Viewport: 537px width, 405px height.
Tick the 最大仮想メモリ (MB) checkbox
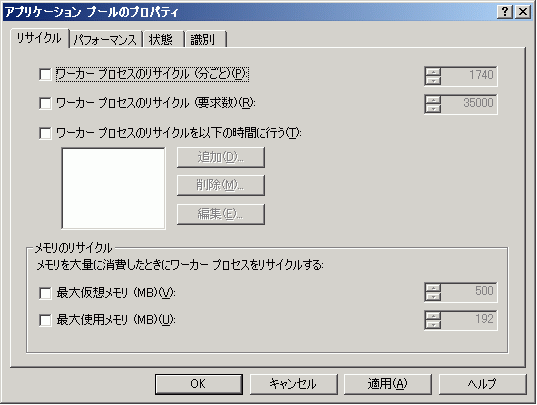pyautogui.click(x=45, y=293)
